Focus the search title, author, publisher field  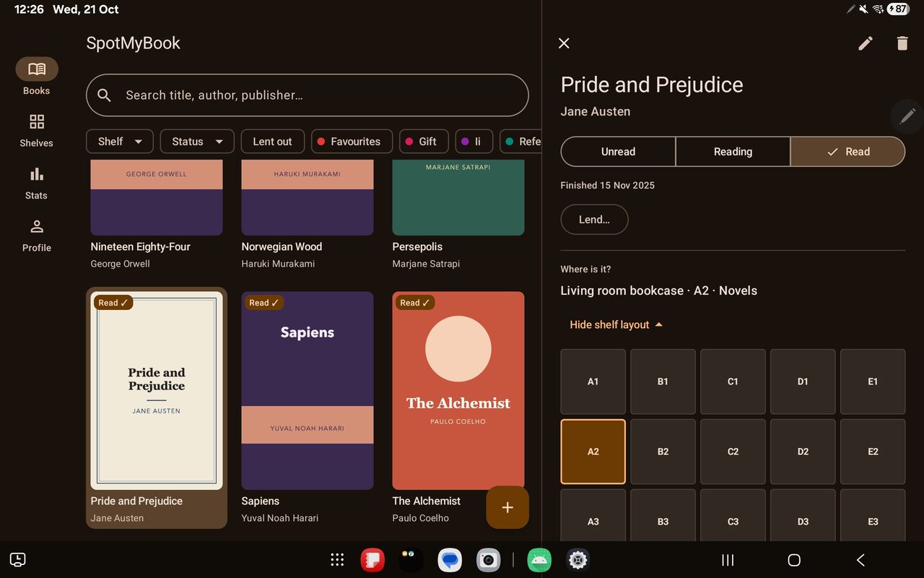(x=308, y=95)
